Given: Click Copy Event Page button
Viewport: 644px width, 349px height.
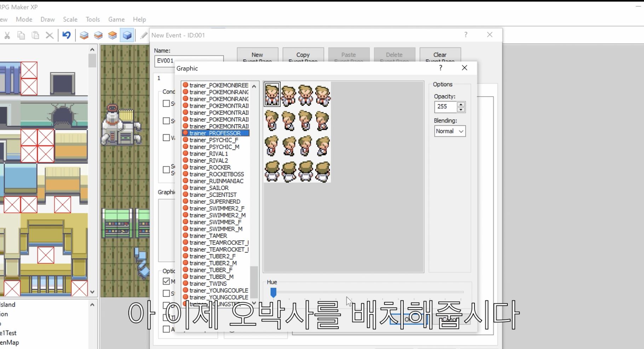Looking at the screenshot, I should 303,55.
